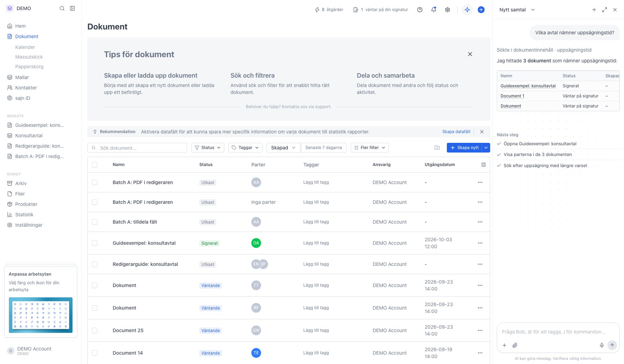
Task: Close the Tips för dokument panel
Action: coord(470,54)
